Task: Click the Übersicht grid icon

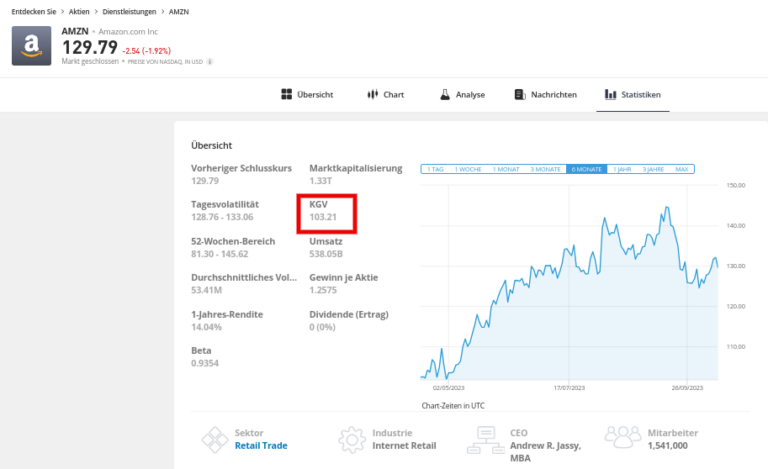Action: (287, 94)
